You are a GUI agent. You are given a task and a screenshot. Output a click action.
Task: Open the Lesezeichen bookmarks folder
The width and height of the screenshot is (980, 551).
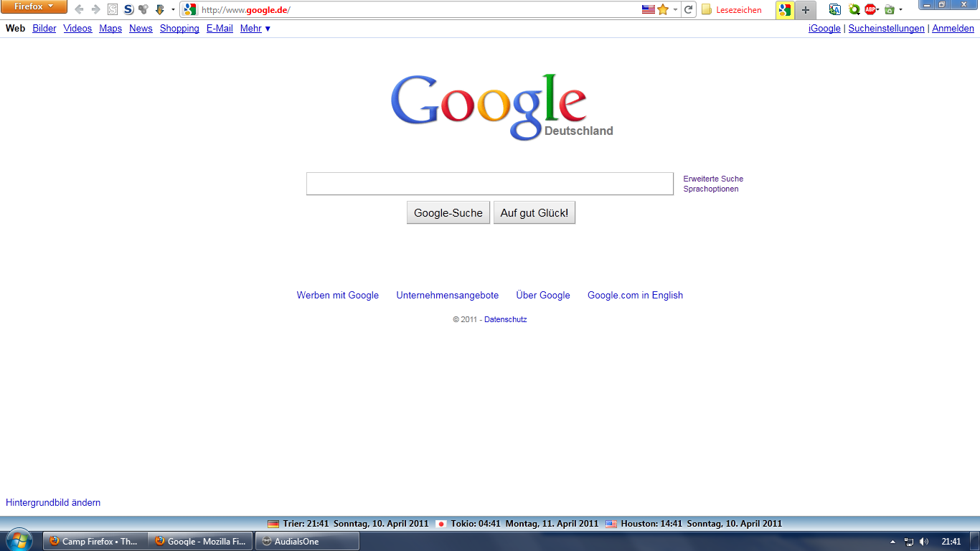click(x=732, y=10)
